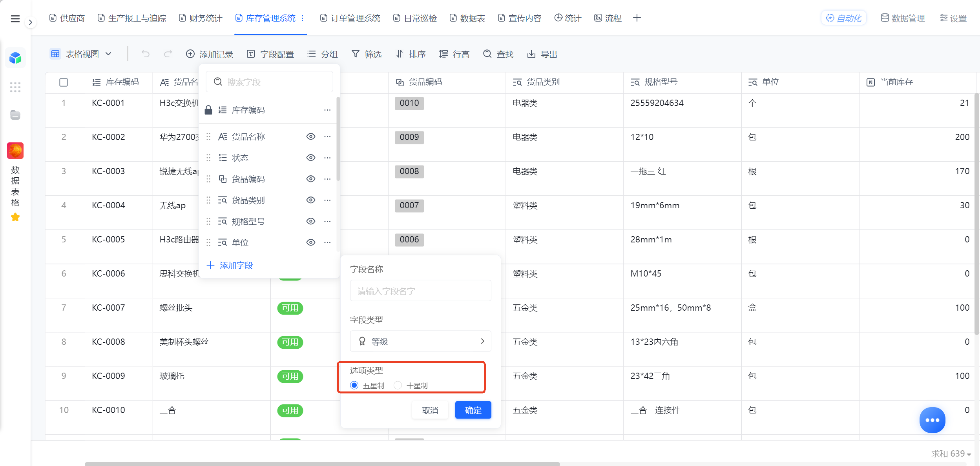
Task: Open more options for 规格型号 field
Action: (327, 221)
